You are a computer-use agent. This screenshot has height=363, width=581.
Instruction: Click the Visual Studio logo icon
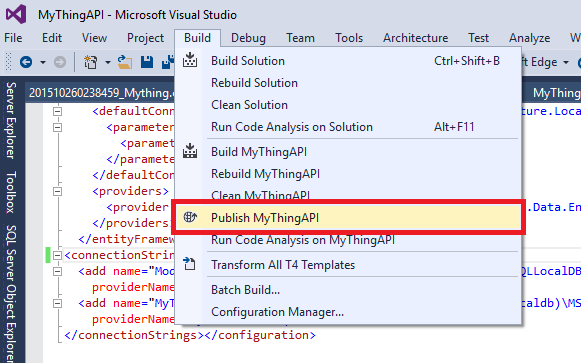(16, 14)
